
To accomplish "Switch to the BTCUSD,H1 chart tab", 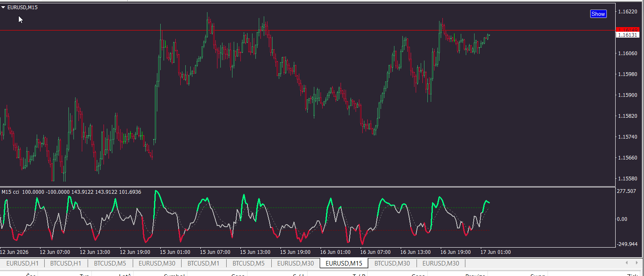I will click(66, 263).
